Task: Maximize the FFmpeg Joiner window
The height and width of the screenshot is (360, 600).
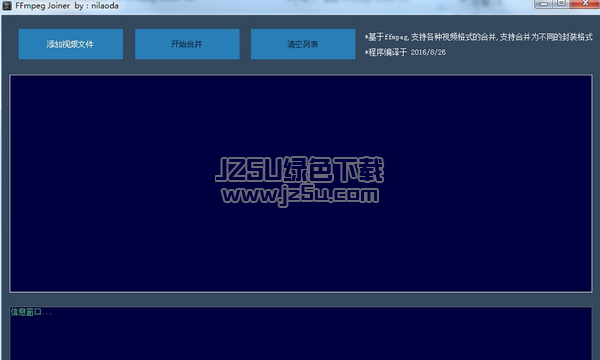Action: coord(561,4)
